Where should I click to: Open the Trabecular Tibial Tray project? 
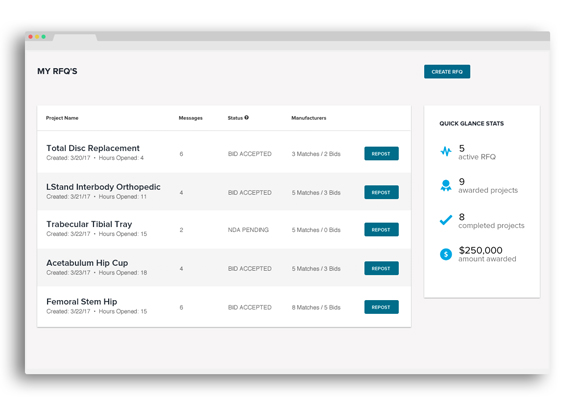pos(89,224)
